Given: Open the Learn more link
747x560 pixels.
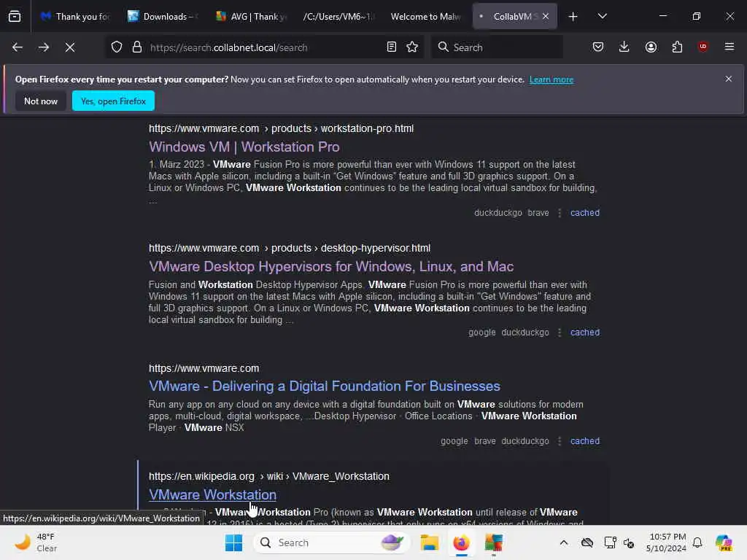Looking at the screenshot, I should click(x=551, y=79).
